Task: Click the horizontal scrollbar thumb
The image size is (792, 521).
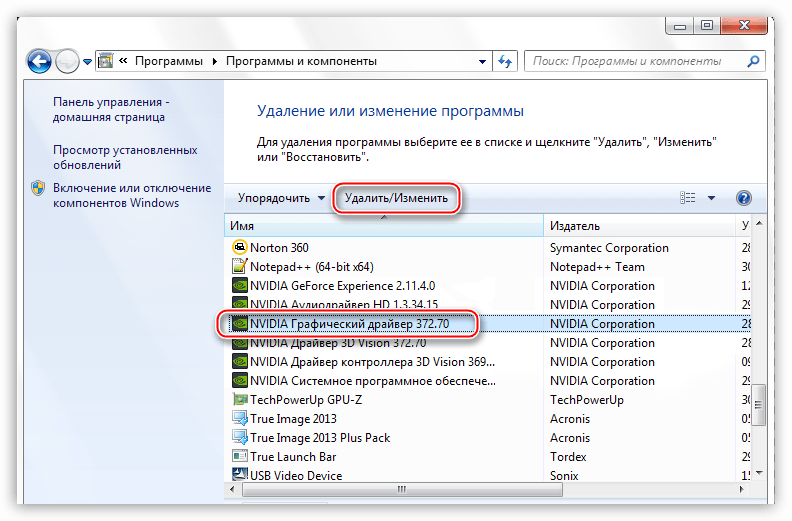Action: pos(402,489)
